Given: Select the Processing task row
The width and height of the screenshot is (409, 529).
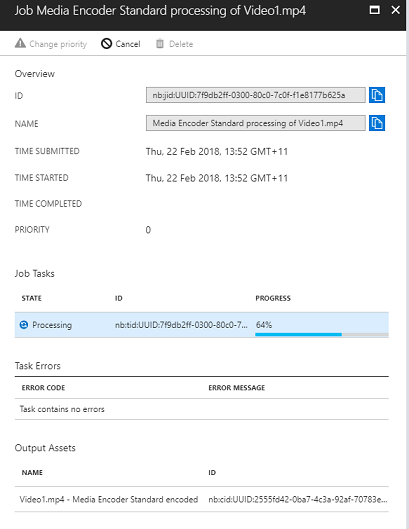Looking at the screenshot, I should [201, 325].
